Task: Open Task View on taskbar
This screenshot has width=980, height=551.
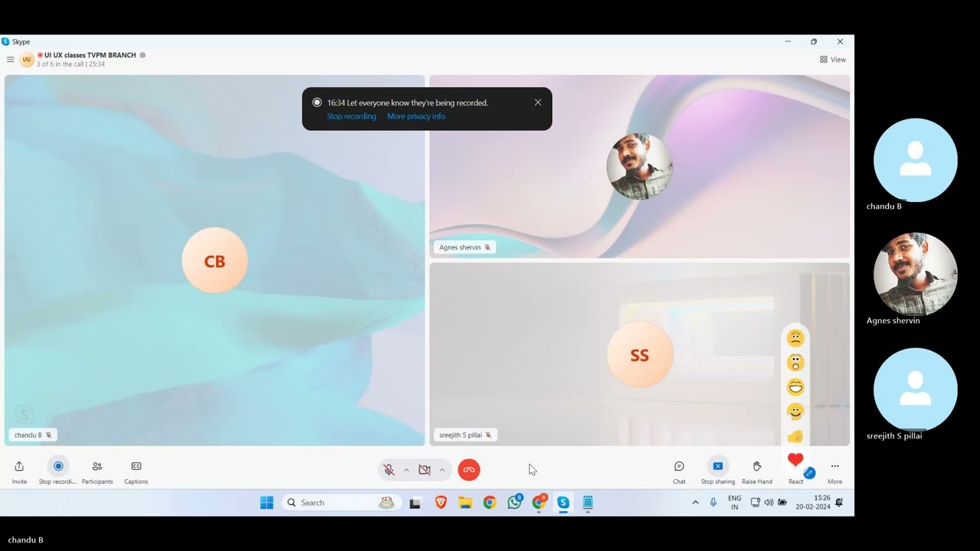Action: (x=415, y=503)
